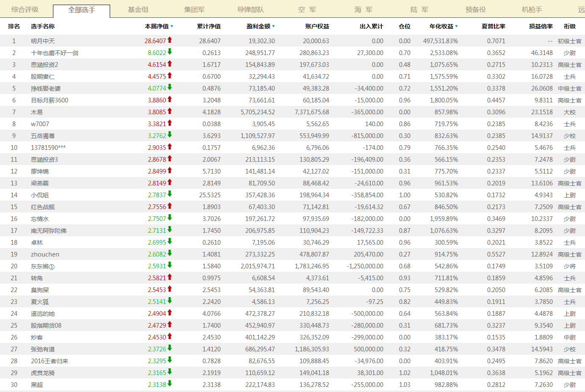Click red up arrow beside 2.4904

pyautogui.click(x=170, y=312)
